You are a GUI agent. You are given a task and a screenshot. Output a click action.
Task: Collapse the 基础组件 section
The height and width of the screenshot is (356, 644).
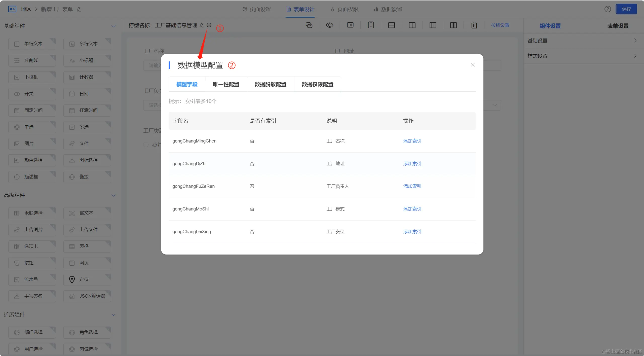[113, 26]
